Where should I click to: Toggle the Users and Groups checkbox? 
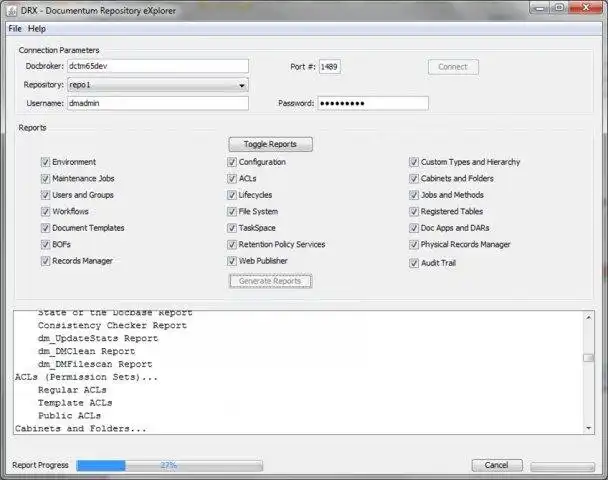click(x=45, y=195)
